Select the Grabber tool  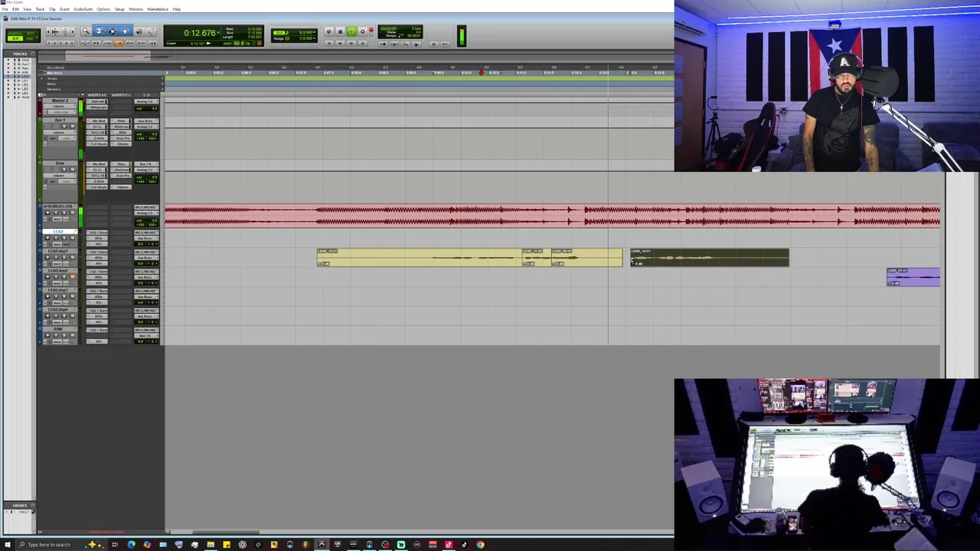pyautogui.click(x=125, y=31)
